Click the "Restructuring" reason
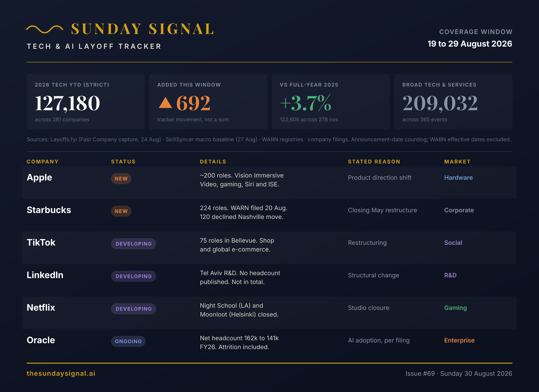539x392 pixels. tap(367, 243)
